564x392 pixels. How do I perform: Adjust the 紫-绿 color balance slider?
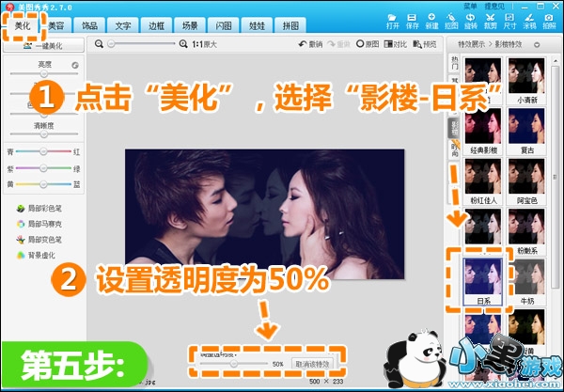click(43, 168)
